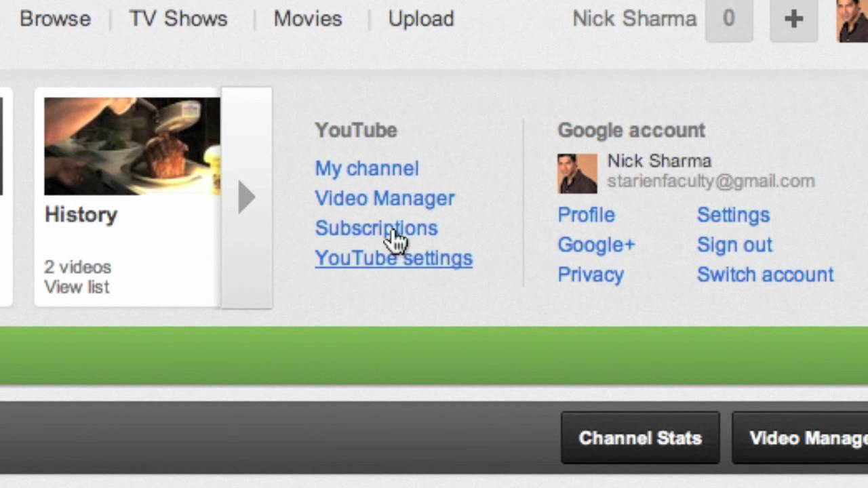
Task: Open the Privacy link
Action: tap(591, 274)
